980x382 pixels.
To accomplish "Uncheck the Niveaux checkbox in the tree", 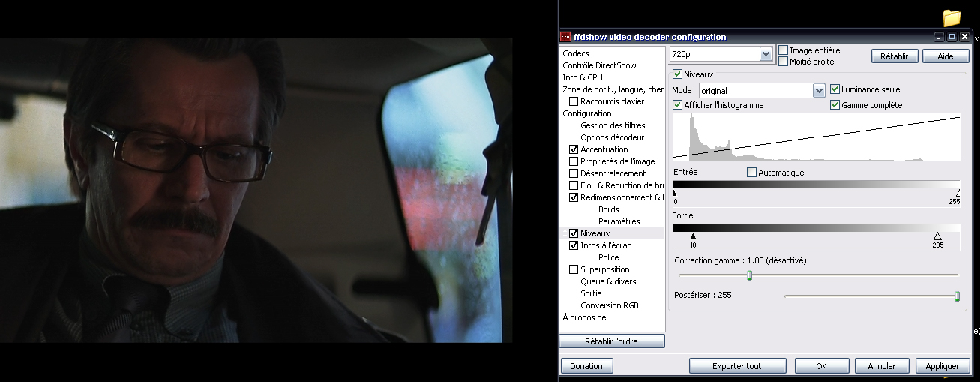I will pos(574,233).
